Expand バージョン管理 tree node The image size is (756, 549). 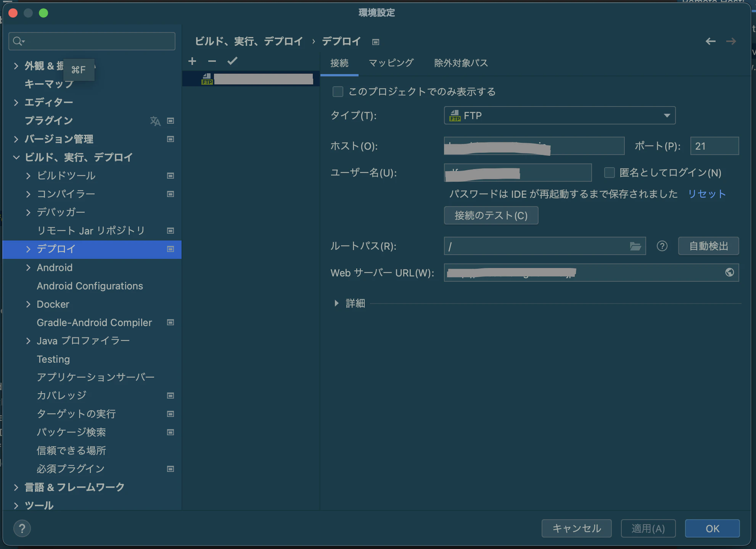pos(16,139)
